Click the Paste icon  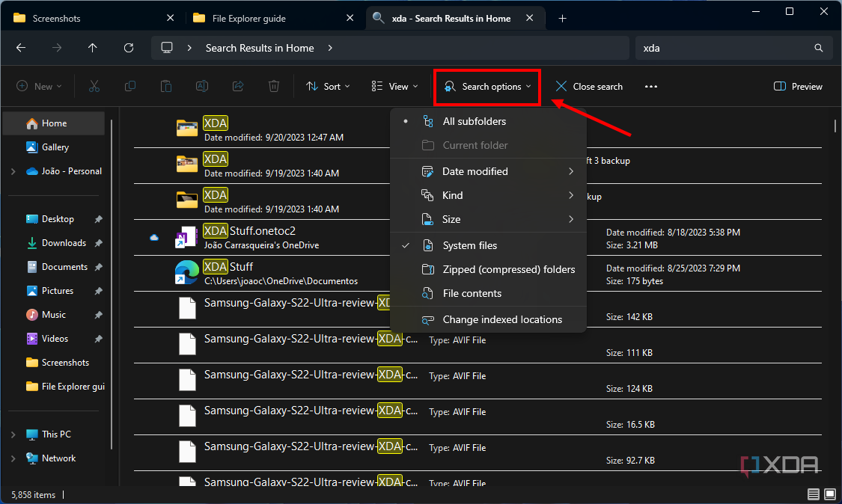click(165, 86)
